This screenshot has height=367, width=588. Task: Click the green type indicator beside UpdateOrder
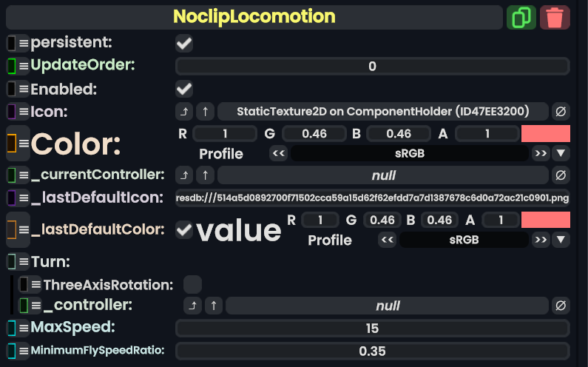(12, 66)
